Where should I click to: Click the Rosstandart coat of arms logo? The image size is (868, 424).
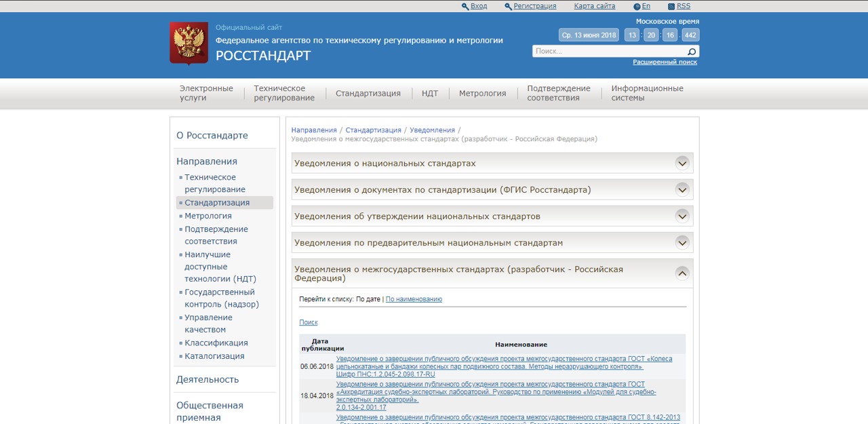pos(189,43)
